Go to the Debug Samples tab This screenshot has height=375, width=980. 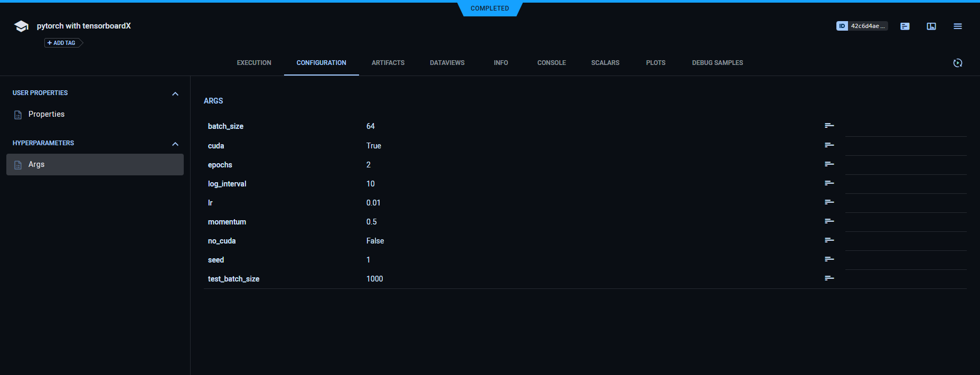(x=717, y=63)
